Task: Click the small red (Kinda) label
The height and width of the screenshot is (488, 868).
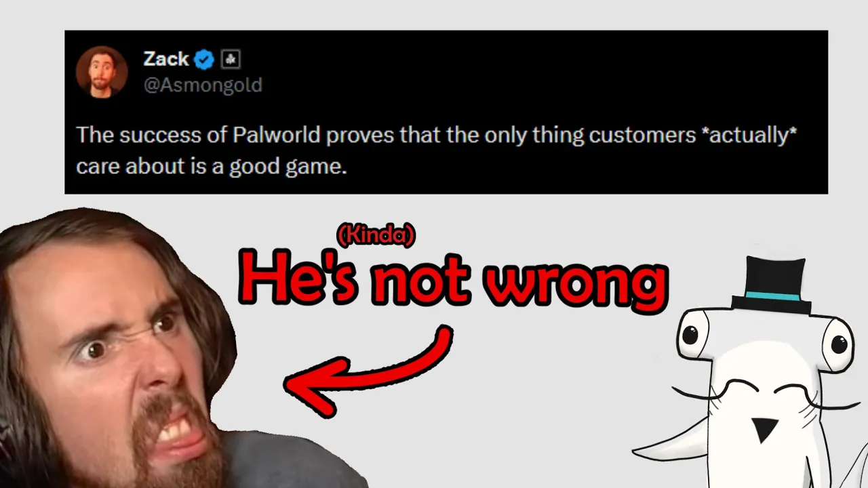Action: coord(376,235)
